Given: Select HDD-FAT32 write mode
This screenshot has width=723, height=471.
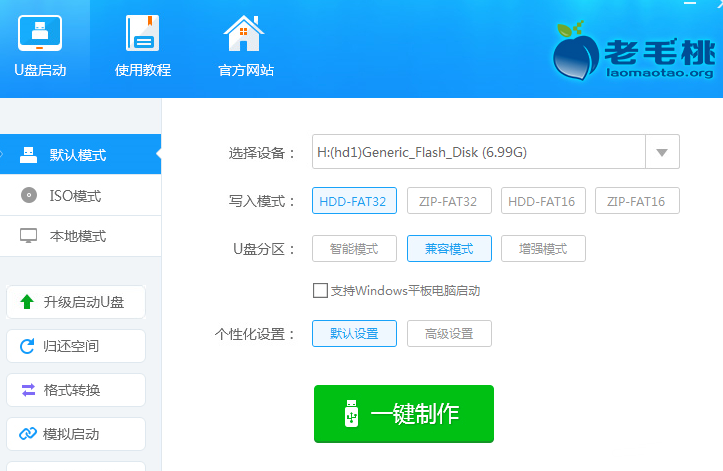Looking at the screenshot, I should (354, 201).
